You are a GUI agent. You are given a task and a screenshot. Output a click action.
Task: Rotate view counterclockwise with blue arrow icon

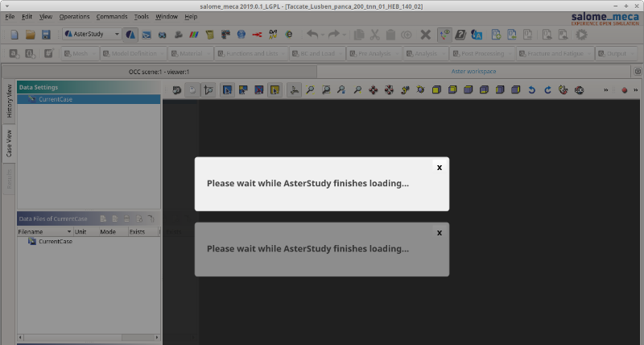pos(532,89)
